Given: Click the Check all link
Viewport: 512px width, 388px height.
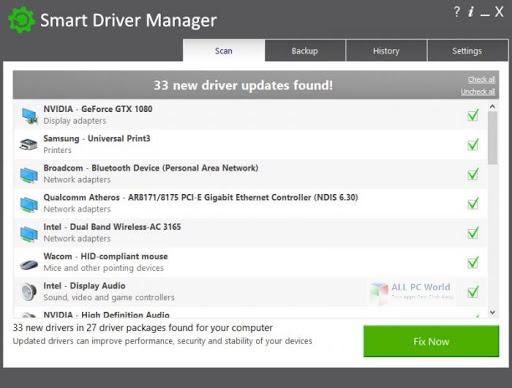Looking at the screenshot, I should [x=481, y=79].
